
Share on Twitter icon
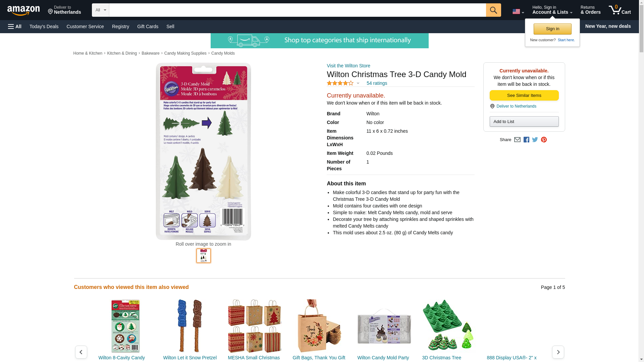pos(535,140)
